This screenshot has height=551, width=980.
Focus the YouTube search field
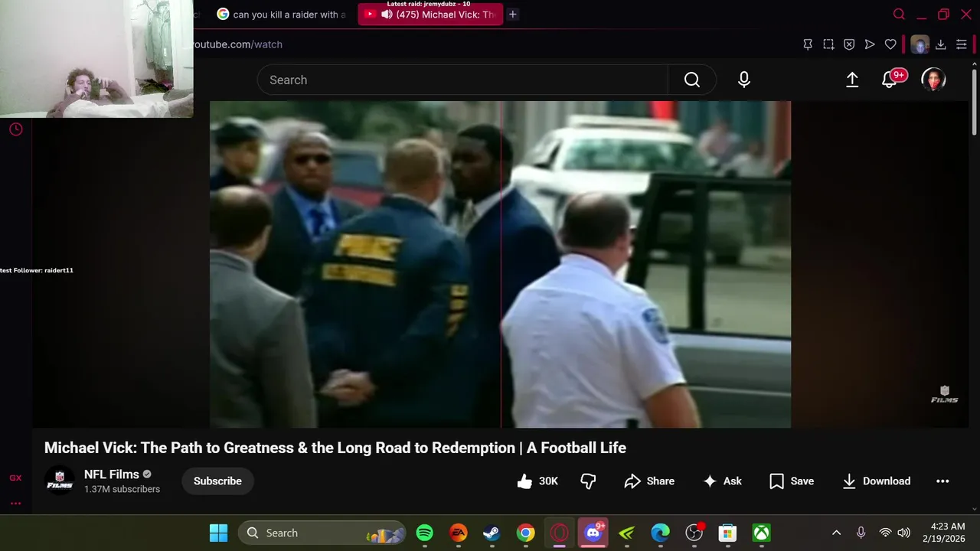tap(462, 80)
